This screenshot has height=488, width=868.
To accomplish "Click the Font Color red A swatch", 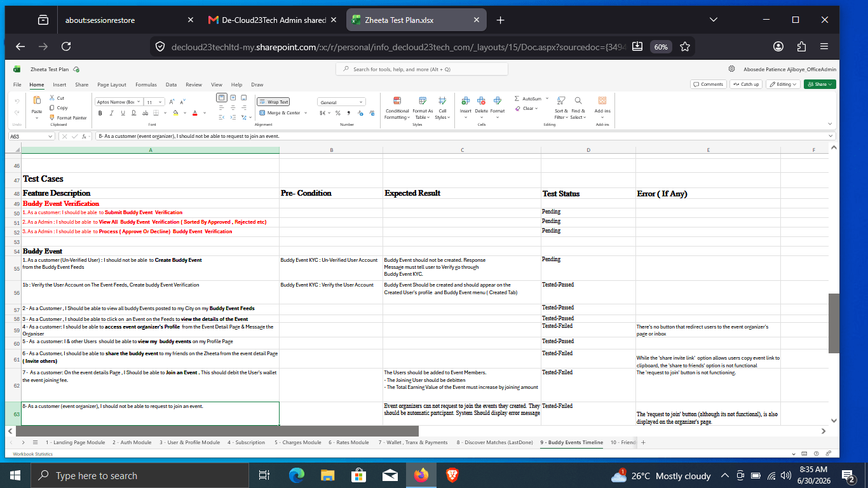I will coord(195,113).
